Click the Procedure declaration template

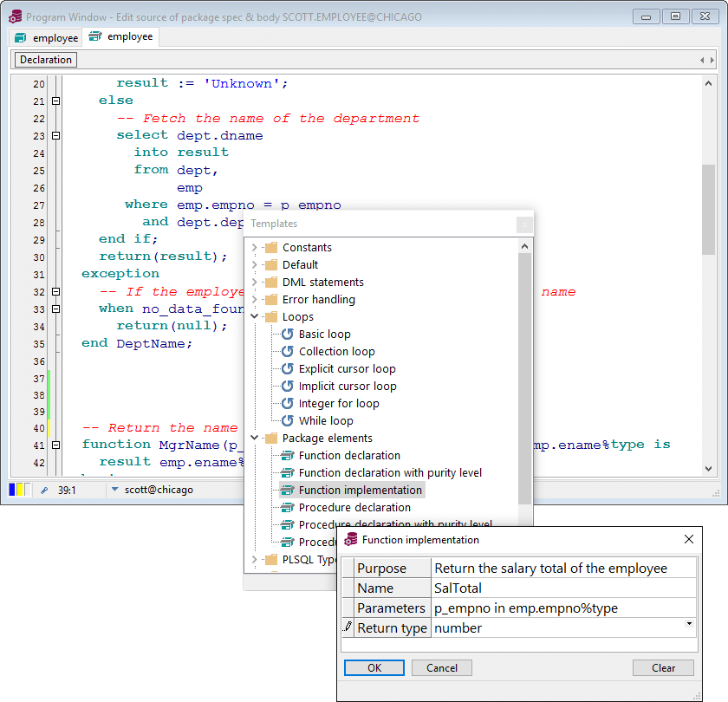(x=354, y=507)
